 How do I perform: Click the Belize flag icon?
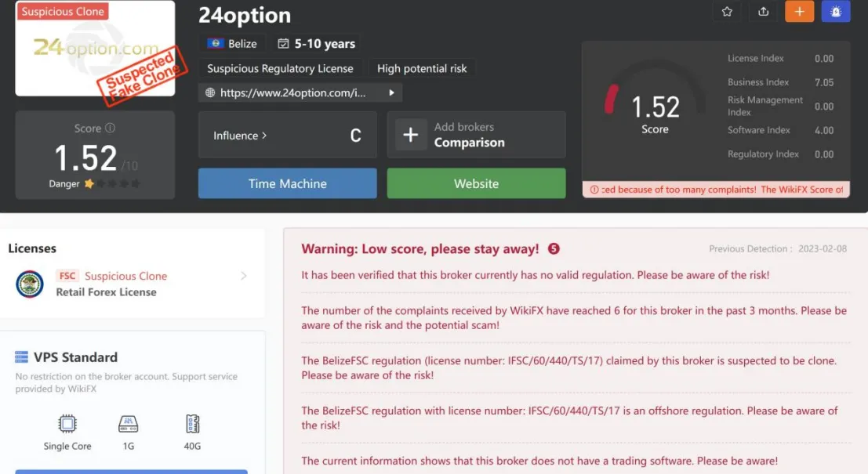pyautogui.click(x=216, y=43)
